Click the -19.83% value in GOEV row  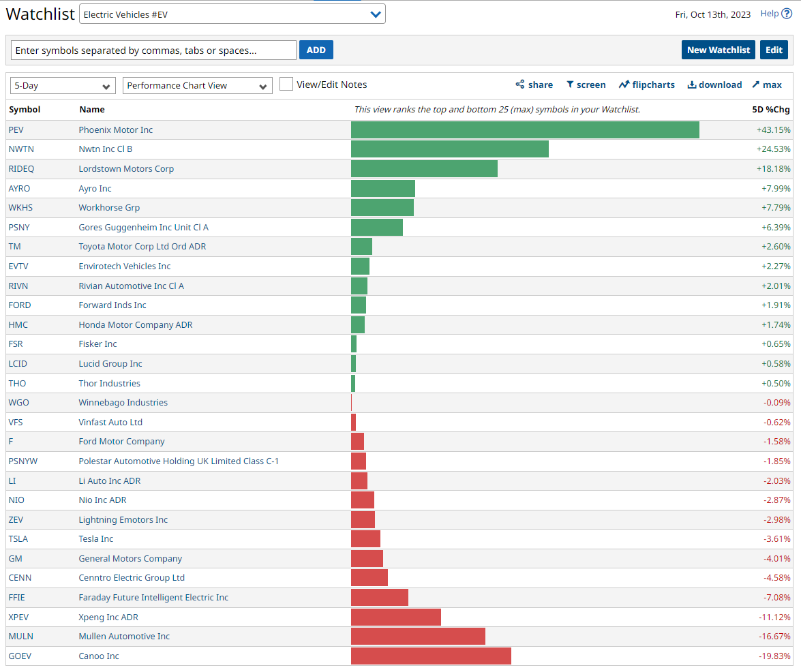pyautogui.click(x=774, y=656)
